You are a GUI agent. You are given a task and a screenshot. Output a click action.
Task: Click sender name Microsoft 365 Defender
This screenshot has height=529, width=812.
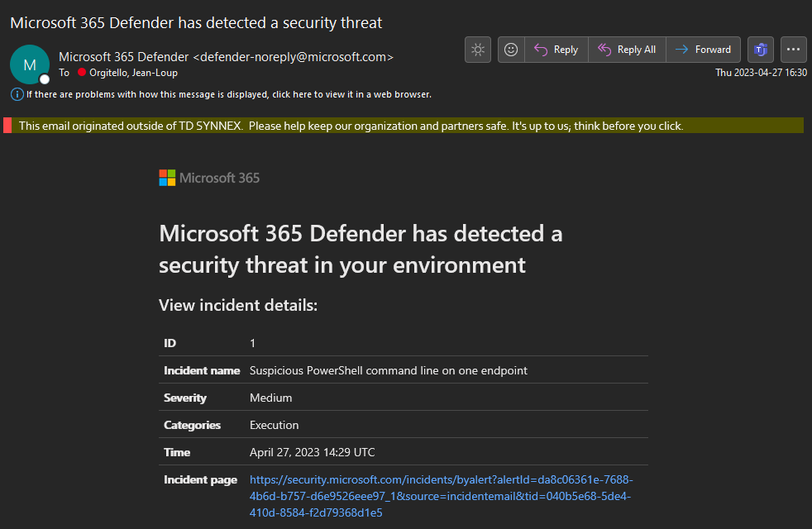[123, 57]
